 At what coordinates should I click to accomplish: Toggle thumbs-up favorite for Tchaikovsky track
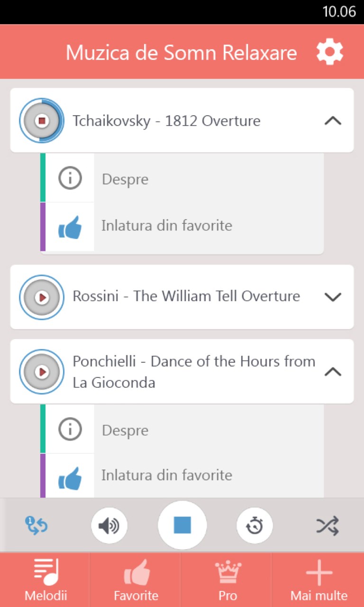coord(70,227)
